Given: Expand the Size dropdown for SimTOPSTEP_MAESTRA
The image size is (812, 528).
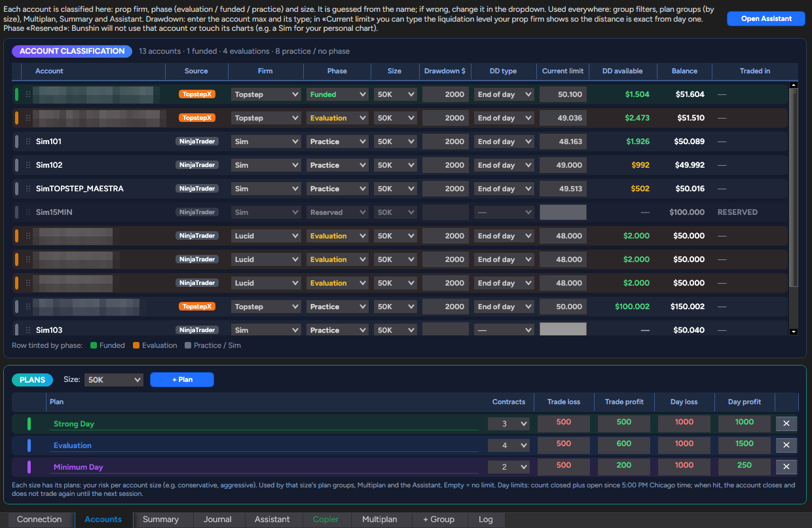Looking at the screenshot, I should click(x=396, y=189).
